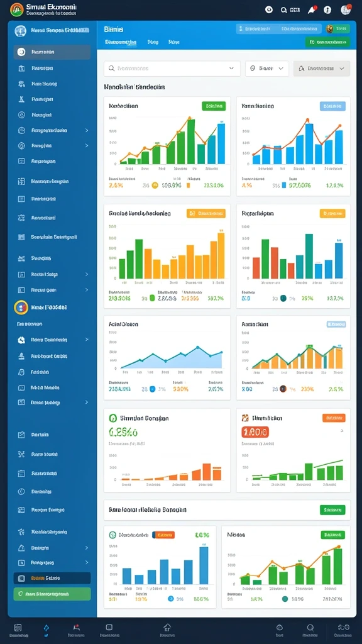Open the gray dropdown with the bell icon
Viewport: 362px width, 644px height.
pyautogui.click(x=322, y=69)
